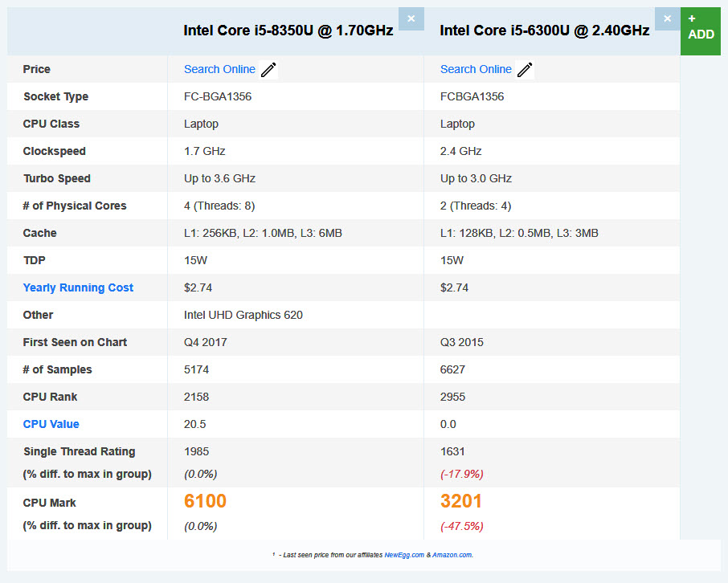Remove the Intel Core i5-8350U column
The height and width of the screenshot is (583, 728).
coord(411,18)
